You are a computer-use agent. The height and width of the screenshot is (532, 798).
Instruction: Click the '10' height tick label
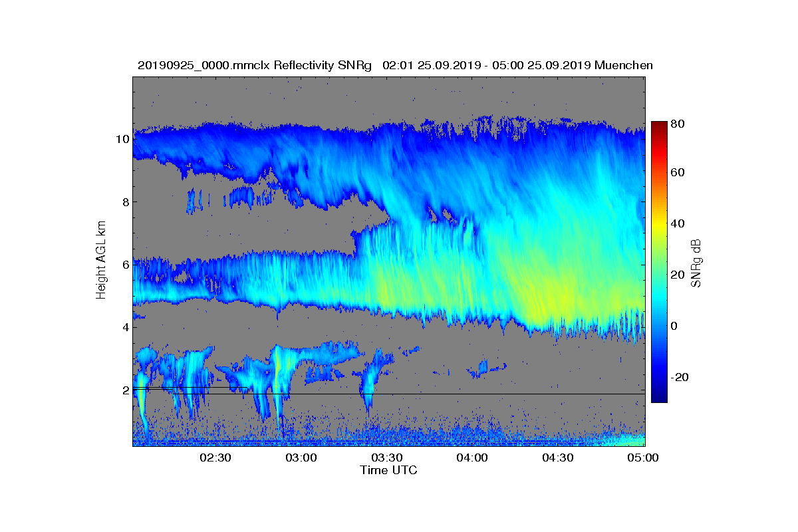coord(123,140)
